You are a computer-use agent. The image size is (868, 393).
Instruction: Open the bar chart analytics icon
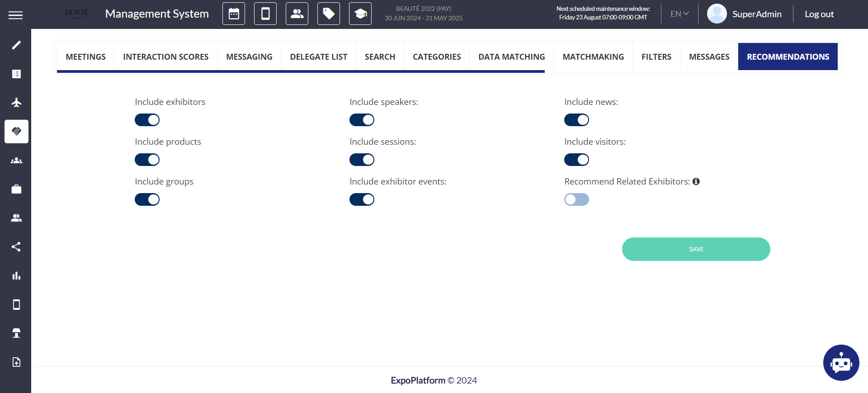coord(16,275)
